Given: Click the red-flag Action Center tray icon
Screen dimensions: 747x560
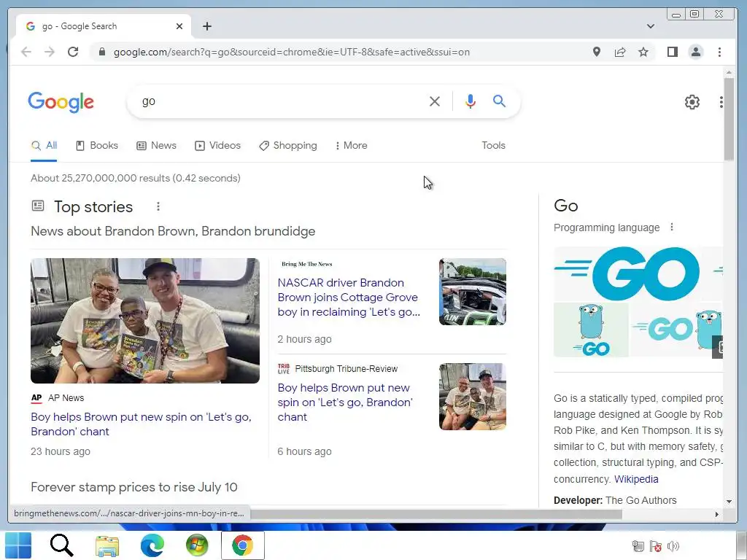Looking at the screenshot, I should [656, 546].
